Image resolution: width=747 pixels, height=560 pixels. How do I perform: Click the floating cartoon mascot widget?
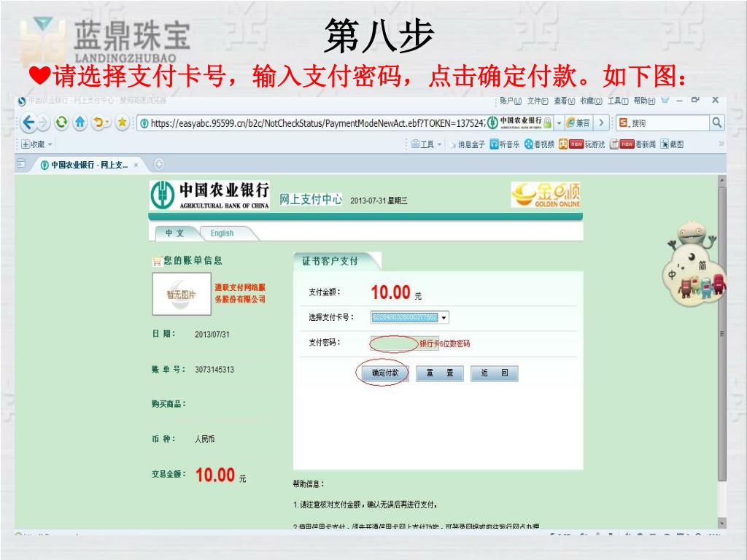coord(694,262)
